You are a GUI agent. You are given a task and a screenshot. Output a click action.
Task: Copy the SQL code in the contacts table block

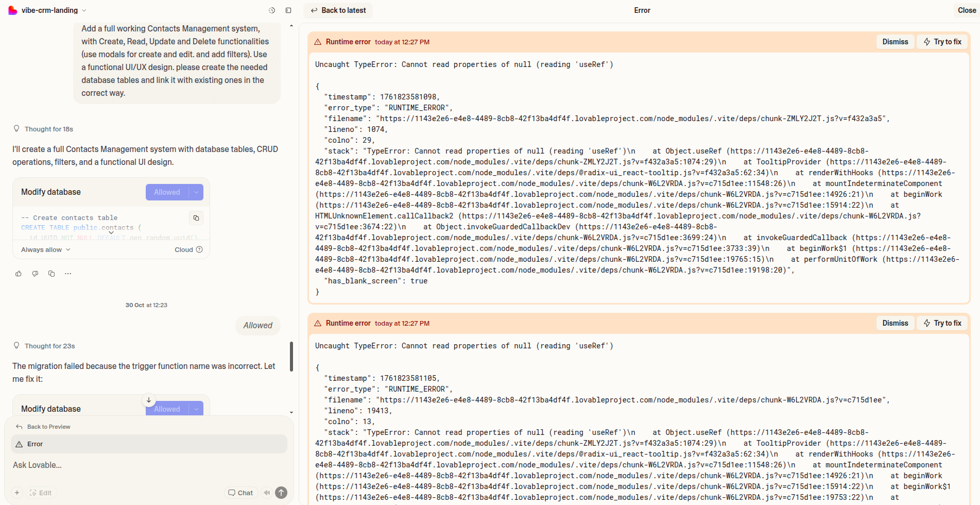pyautogui.click(x=196, y=218)
